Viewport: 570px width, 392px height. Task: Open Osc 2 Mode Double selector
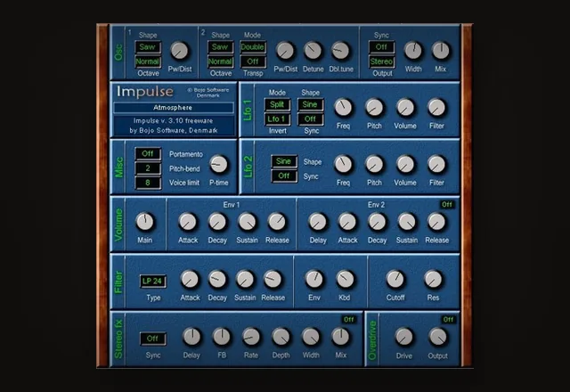(x=253, y=47)
